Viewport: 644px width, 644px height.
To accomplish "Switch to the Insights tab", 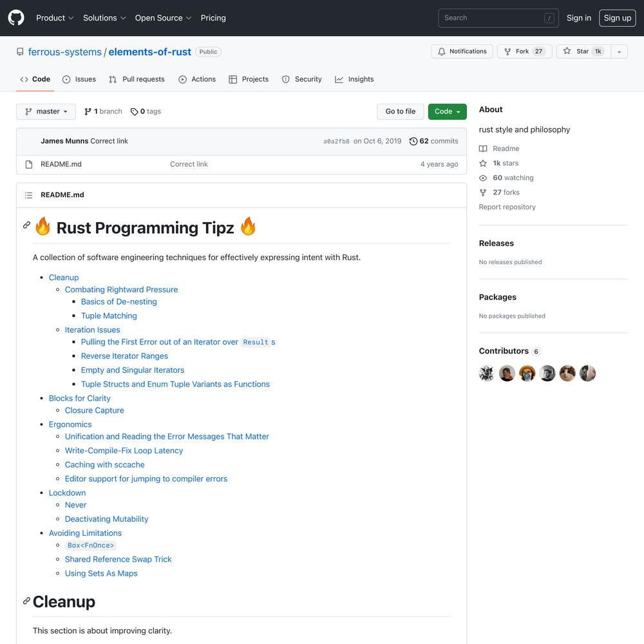I will pyautogui.click(x=354, y=79).
